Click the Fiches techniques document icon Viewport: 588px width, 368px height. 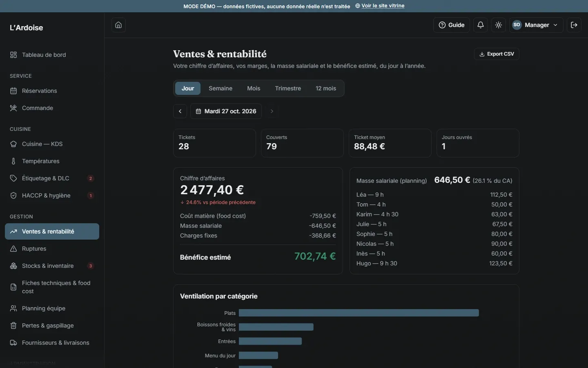13,287
